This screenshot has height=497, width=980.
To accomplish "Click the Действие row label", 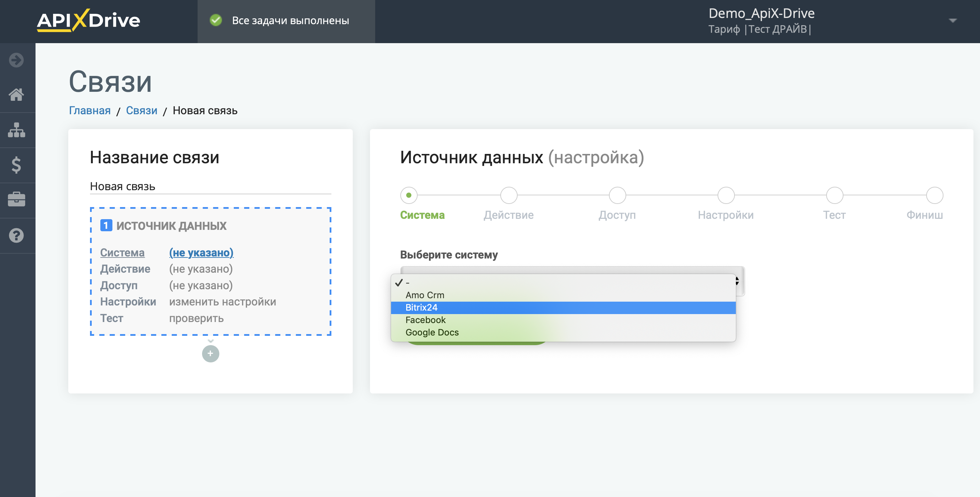I will click(125, 269).
